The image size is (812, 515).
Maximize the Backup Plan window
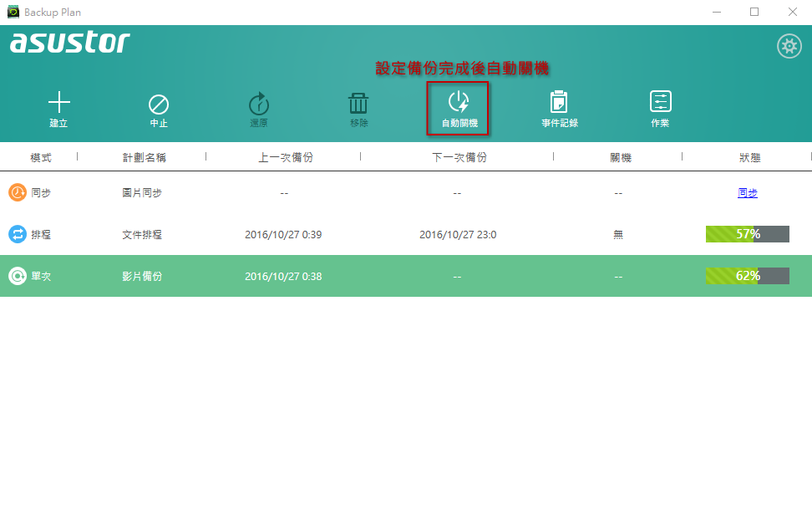point(754,12)
